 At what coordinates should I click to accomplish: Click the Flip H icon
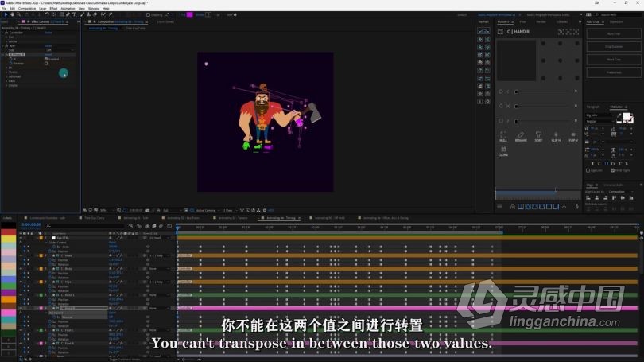pyautogui.click(x=556, y=135)
